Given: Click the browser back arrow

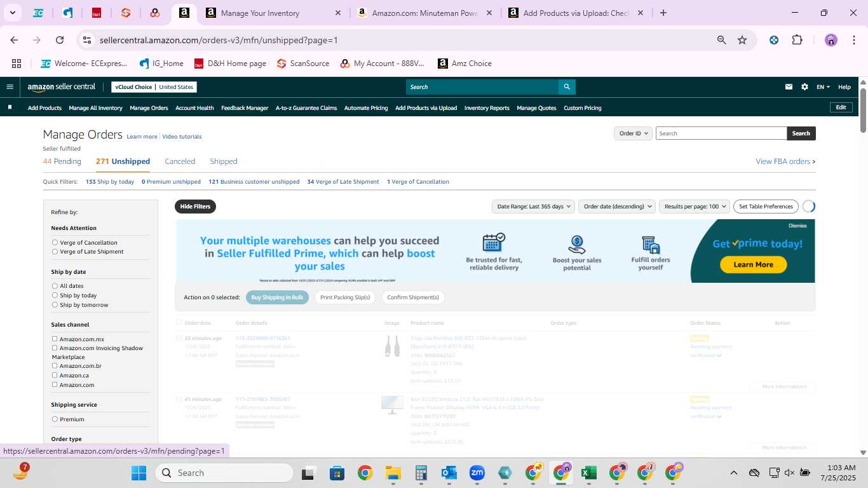Looking at the screenshot, I should [14, 40].
